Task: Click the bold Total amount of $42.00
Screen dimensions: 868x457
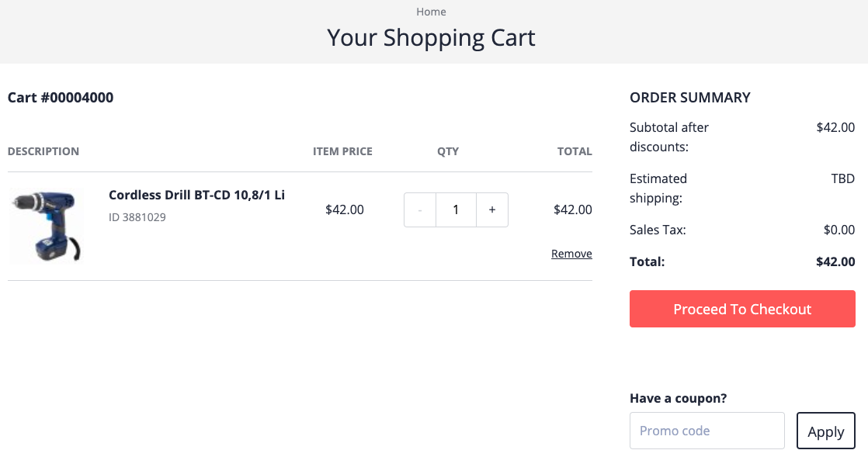Action: click(835, 261)
